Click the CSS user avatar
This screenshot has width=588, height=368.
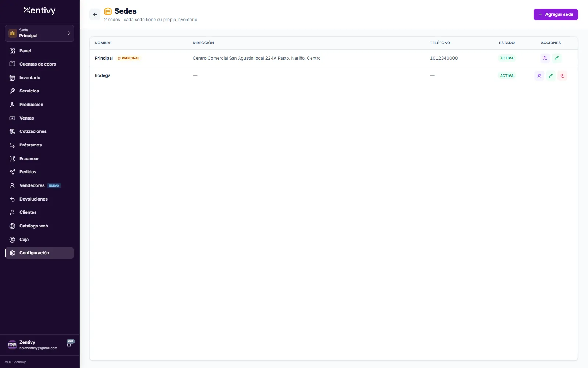[12, 345]
